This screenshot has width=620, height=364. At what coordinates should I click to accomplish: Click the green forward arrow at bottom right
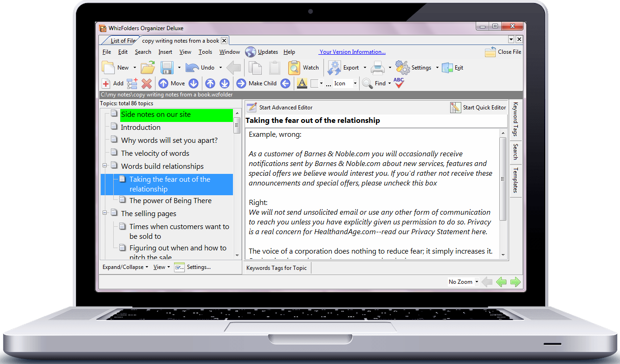coord(516,282)
